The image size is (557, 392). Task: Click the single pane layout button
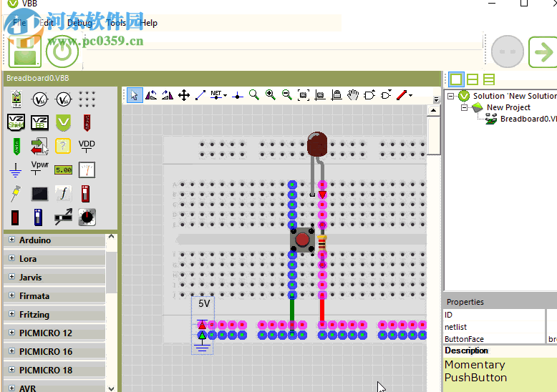(456, 79)
